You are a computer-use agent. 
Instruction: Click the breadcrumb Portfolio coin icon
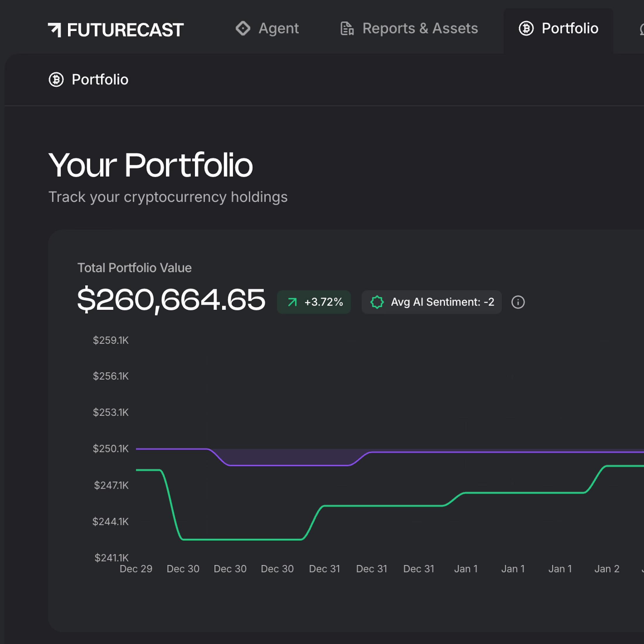point(56,80)
